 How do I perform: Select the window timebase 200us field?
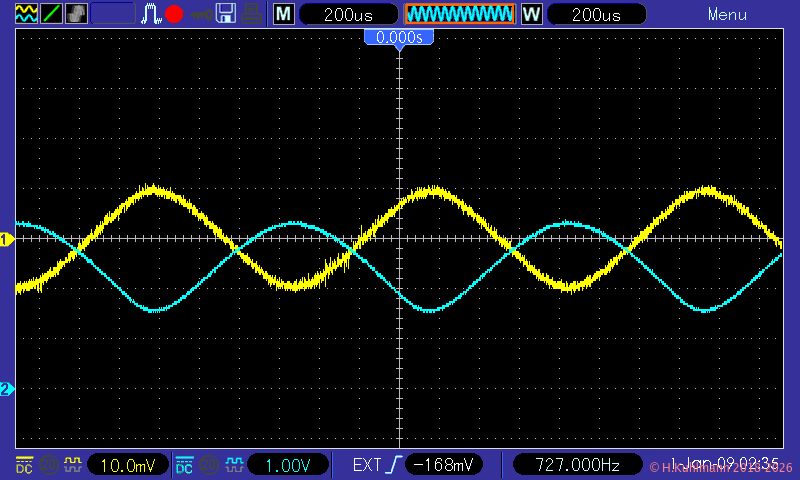tap(597, 15)
